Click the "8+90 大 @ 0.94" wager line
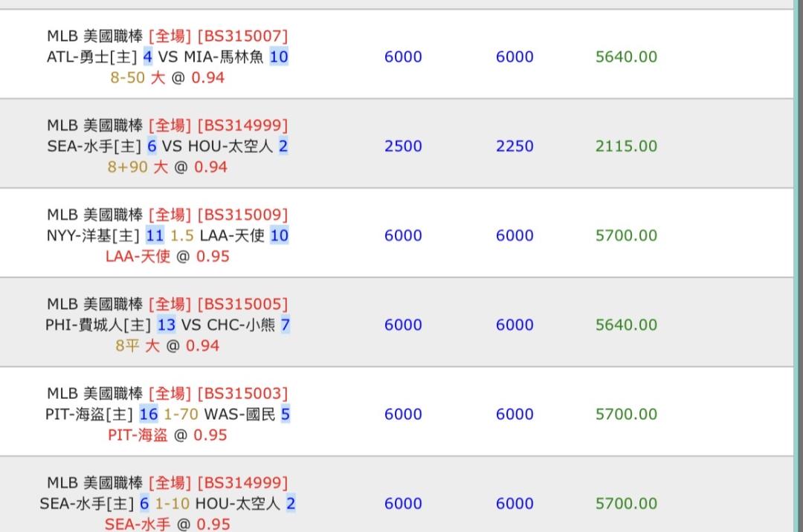Image resolution: width=803 pixels, height=532 pixels. tap(167, 167)
